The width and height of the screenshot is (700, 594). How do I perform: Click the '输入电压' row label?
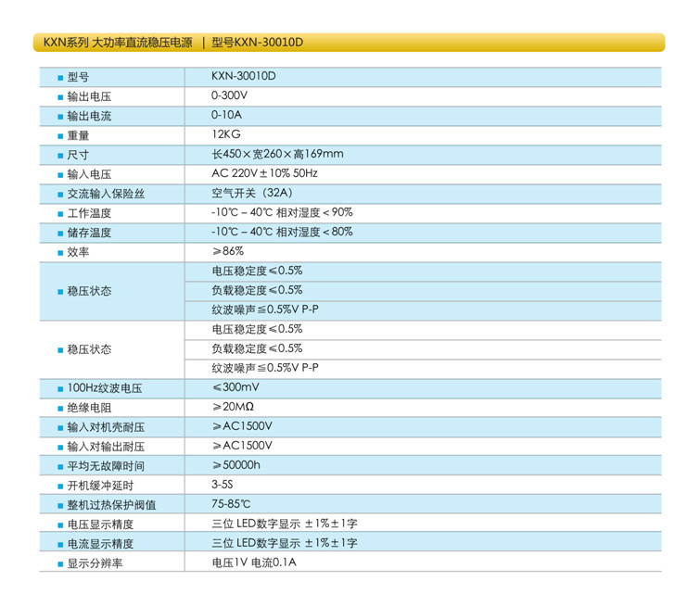coord(89,174)
